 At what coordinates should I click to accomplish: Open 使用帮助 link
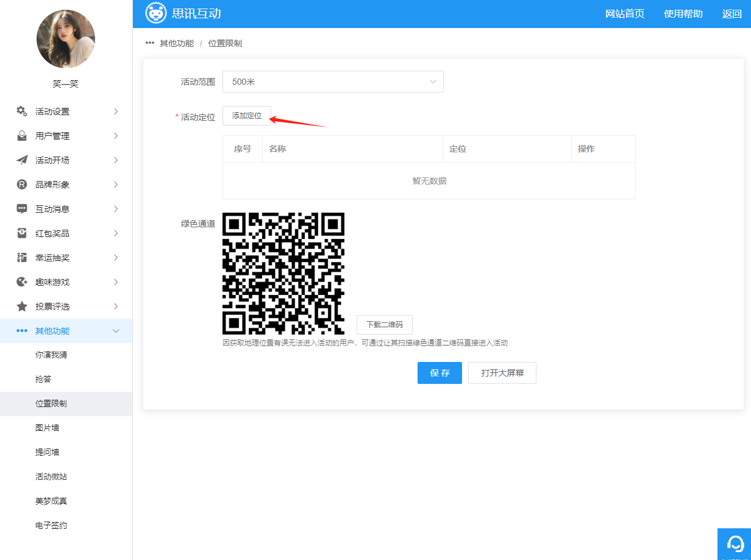click(x=683, y=14)
